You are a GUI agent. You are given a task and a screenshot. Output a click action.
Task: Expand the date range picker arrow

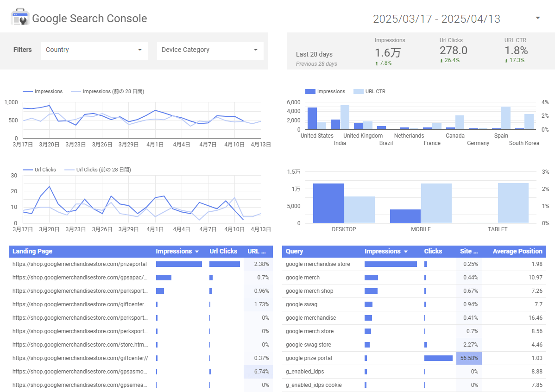tap(538, 18)
